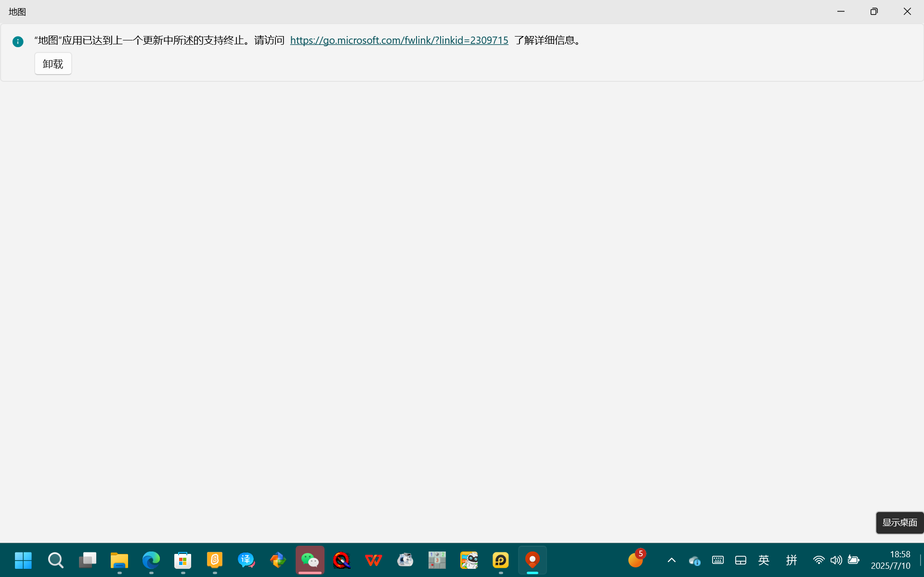The image size is (924, 577).
Task: Open the silver disc app on taskbar
Action: pos(405,560)
